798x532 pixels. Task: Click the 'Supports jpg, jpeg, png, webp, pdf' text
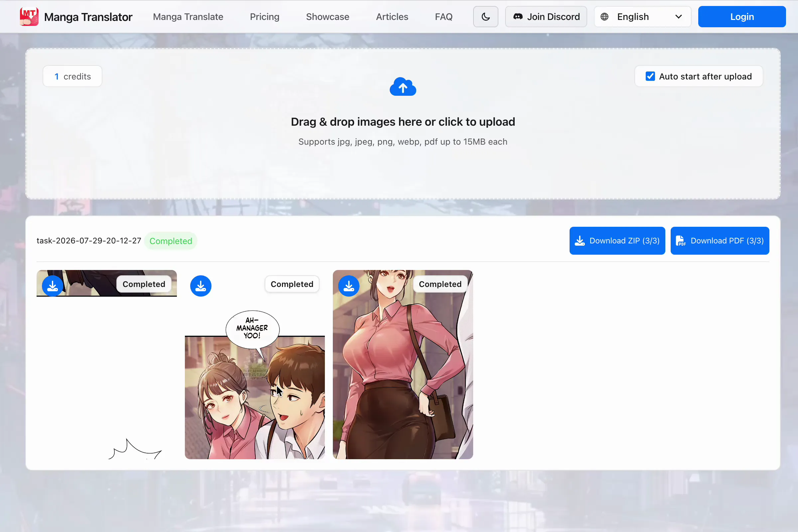pyautogui.click(x=403, y=142)
